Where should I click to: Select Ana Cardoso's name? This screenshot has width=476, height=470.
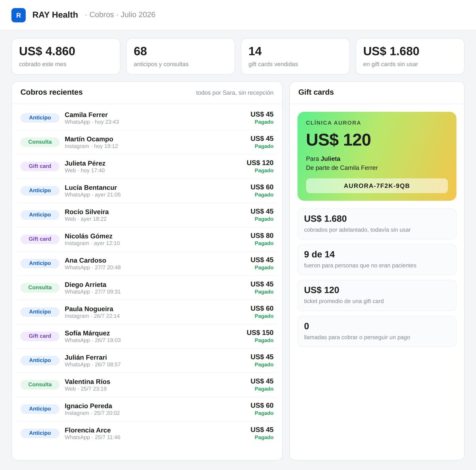click(85, 260)
